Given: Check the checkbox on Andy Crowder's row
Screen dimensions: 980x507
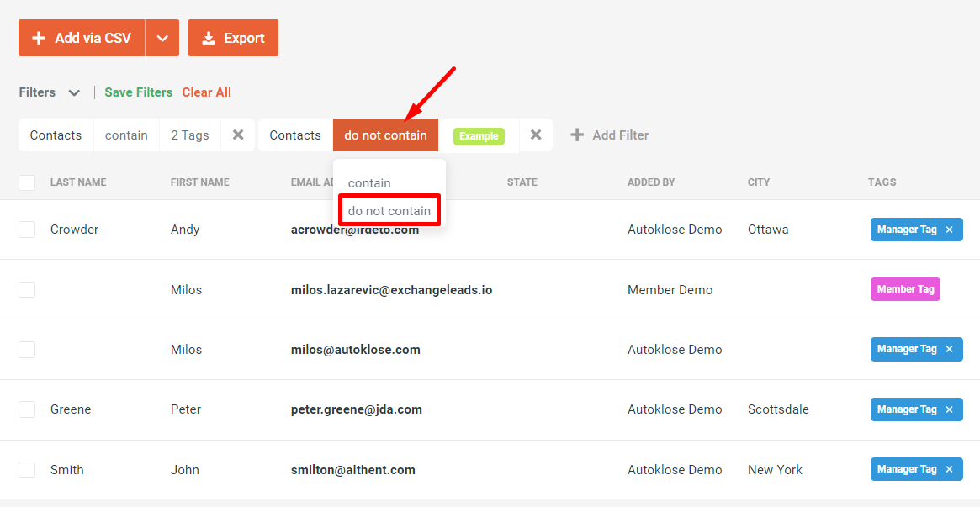Looking at the screenshot, I should pyautogui.click(x=26, y=229).
